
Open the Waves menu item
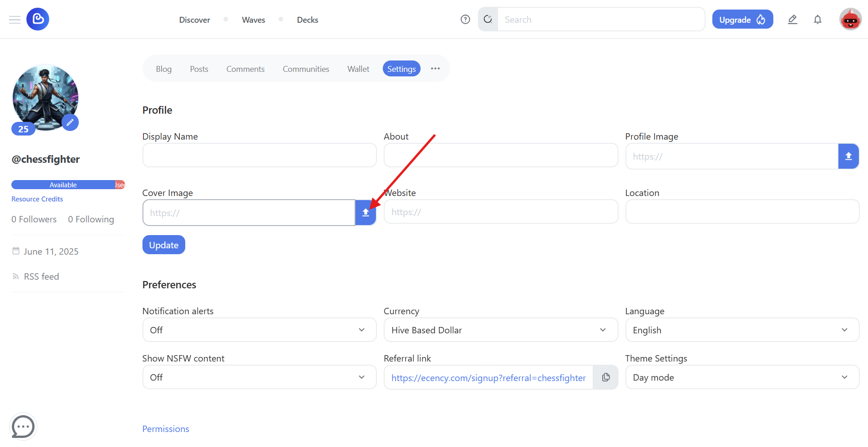click(x=254, y=20)
